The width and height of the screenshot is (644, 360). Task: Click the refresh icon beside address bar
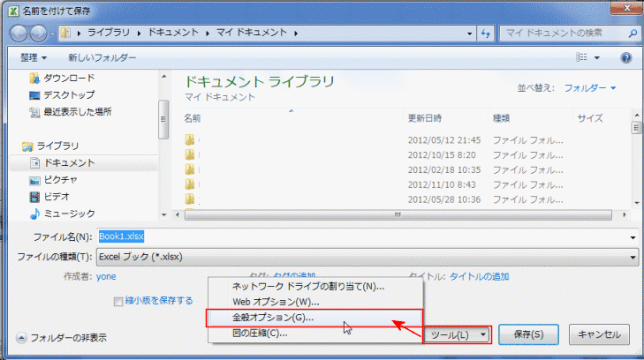(486, 34)
